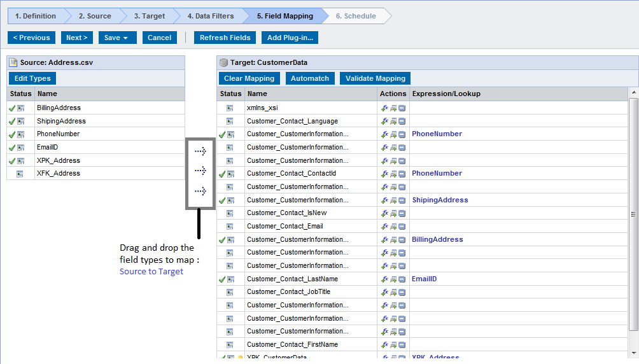Add lookup for Customer_Contact_Language

[393, 122]
